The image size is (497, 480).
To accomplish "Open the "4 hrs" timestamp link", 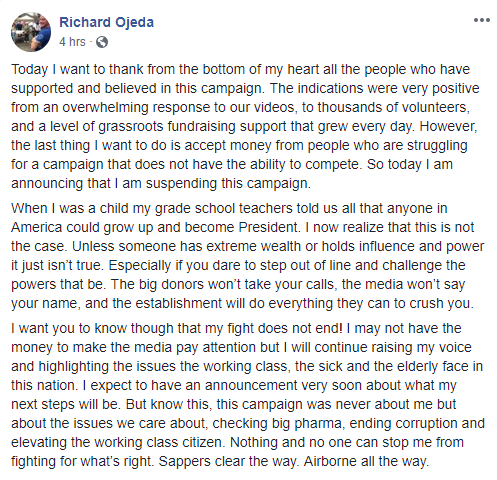I will pos(72,42).
